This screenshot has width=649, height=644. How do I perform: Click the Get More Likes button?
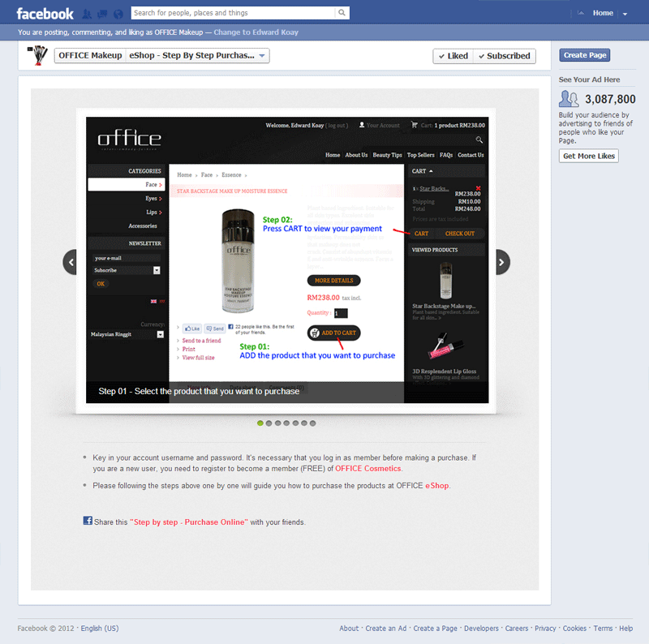587,156
